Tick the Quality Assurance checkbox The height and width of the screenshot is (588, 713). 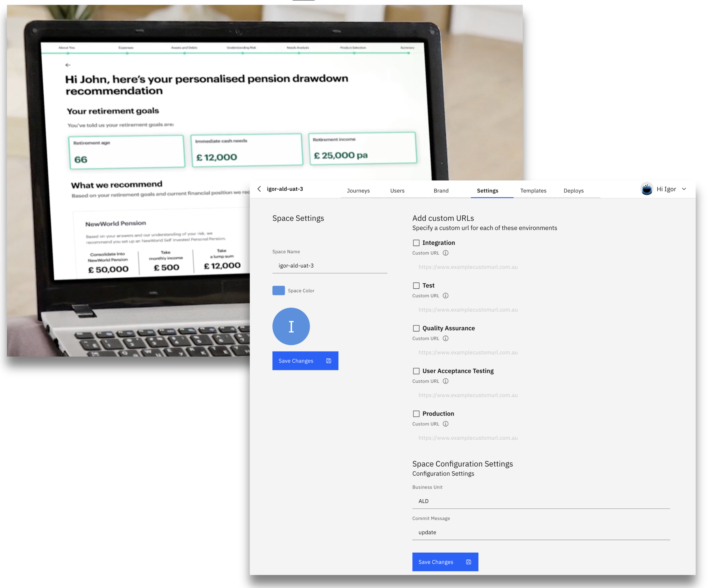point(416,328)
